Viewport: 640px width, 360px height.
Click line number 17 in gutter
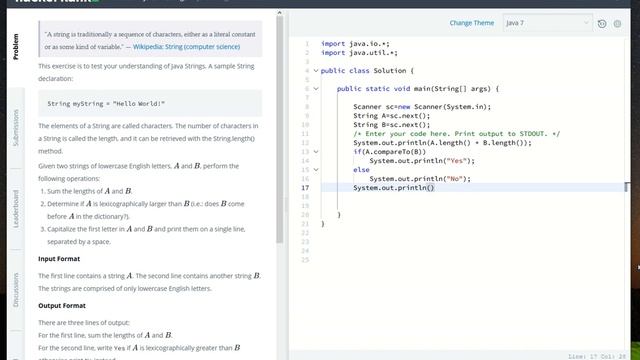click(x=305, y=188)
